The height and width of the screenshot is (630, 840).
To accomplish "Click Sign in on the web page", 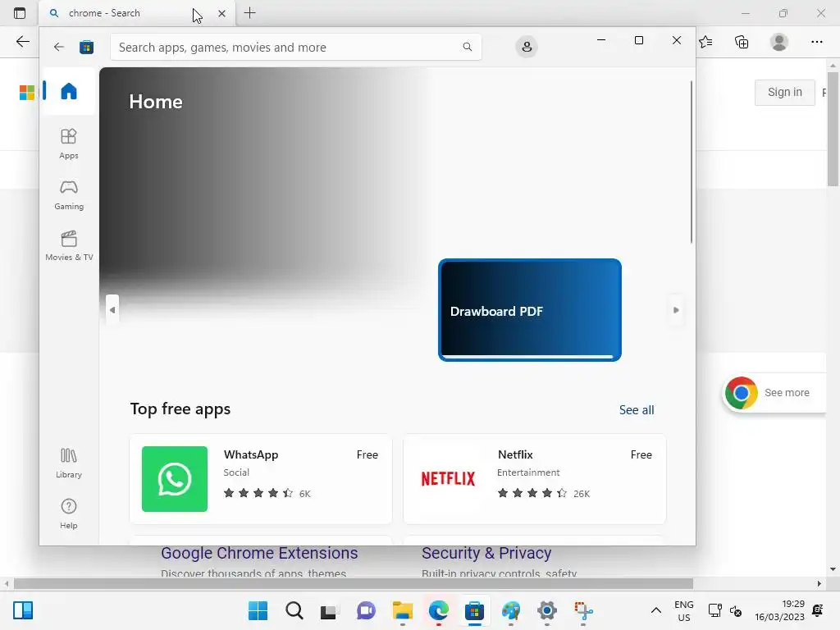I will 785,92.
